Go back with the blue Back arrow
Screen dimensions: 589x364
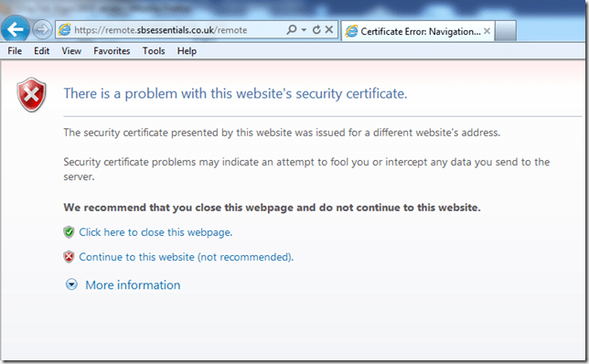(16, 29)
